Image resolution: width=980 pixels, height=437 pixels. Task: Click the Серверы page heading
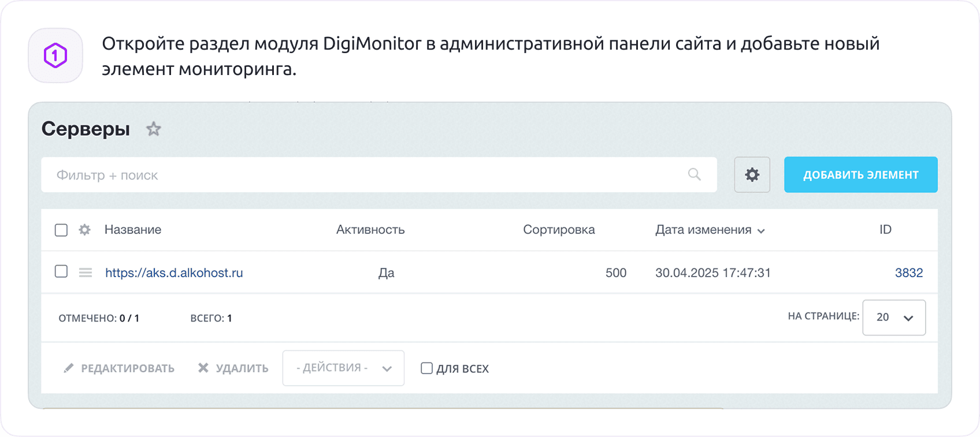click(x=86, y=129)
